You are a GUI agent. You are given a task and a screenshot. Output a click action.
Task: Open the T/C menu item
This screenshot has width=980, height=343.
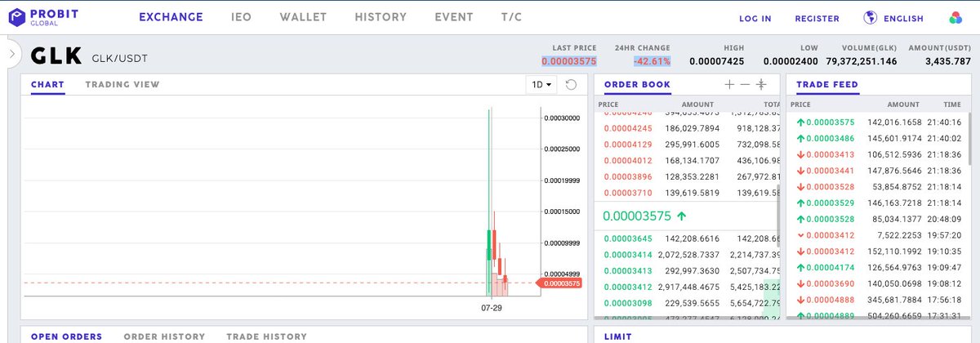coord(511,17)
